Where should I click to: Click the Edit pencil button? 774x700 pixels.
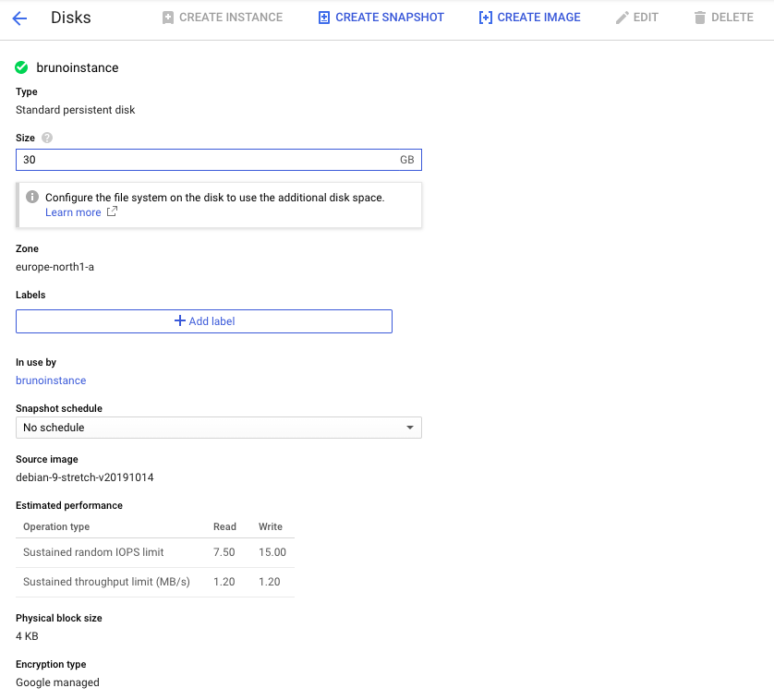[636, 18]
